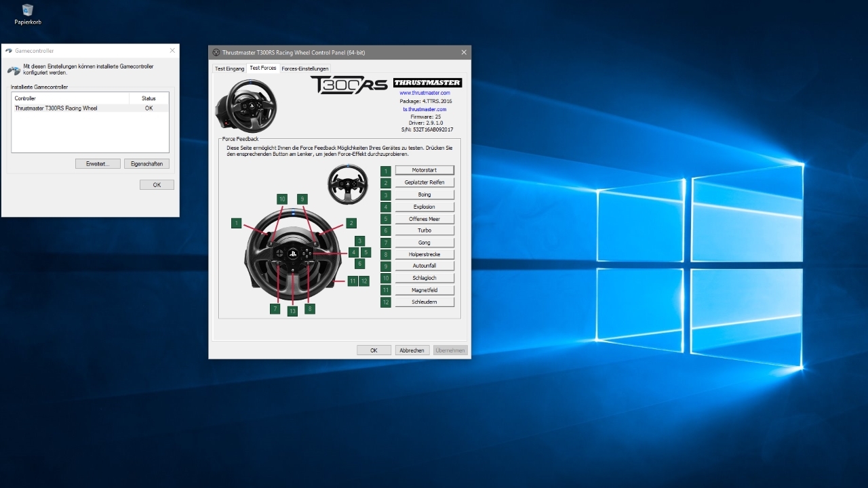Click green indicator 7 below the wheel diagram

point(275,308)
